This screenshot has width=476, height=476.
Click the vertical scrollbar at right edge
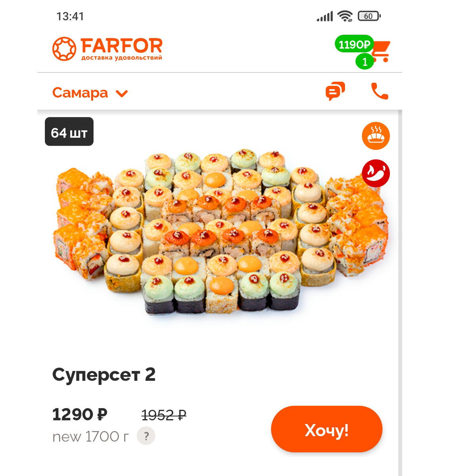click(400, 293)
